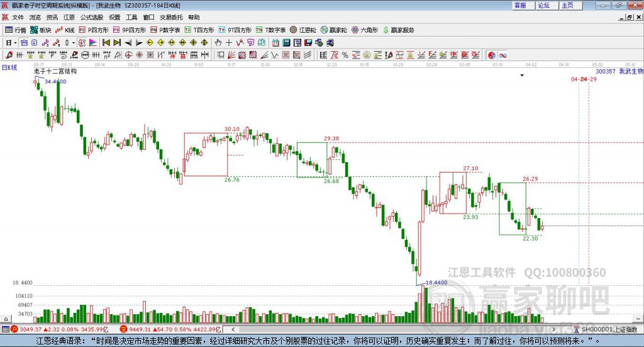Select the n² vertical lines tool
The image size is (644, 347).
pos(107,55)
